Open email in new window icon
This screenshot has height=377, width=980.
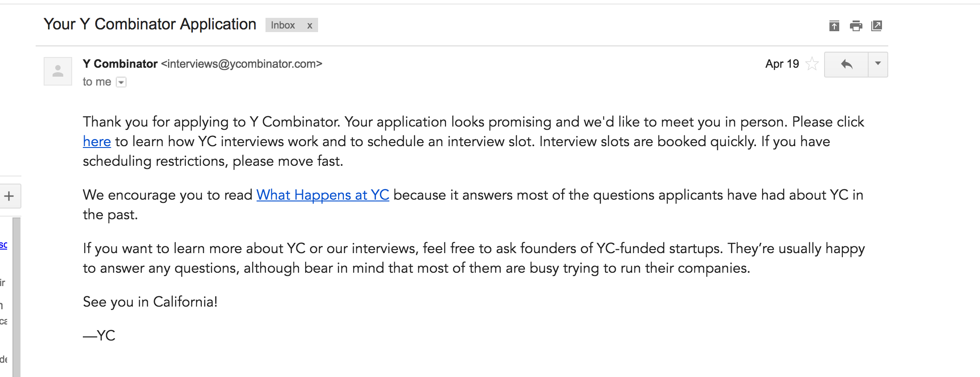point(877,26)
